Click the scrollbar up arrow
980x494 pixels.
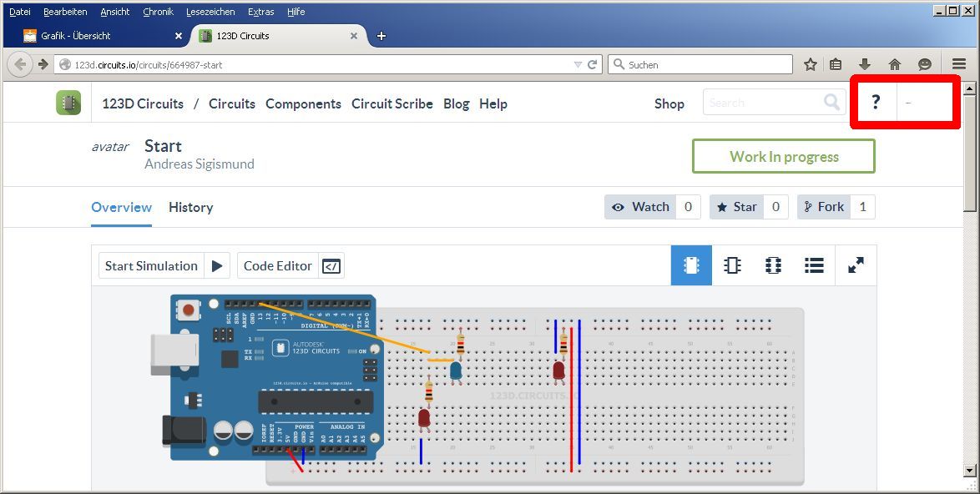coord(969,88)
